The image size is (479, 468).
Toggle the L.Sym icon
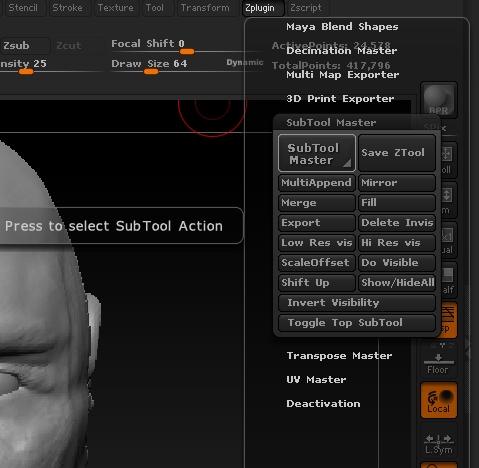tap(439, 440)
